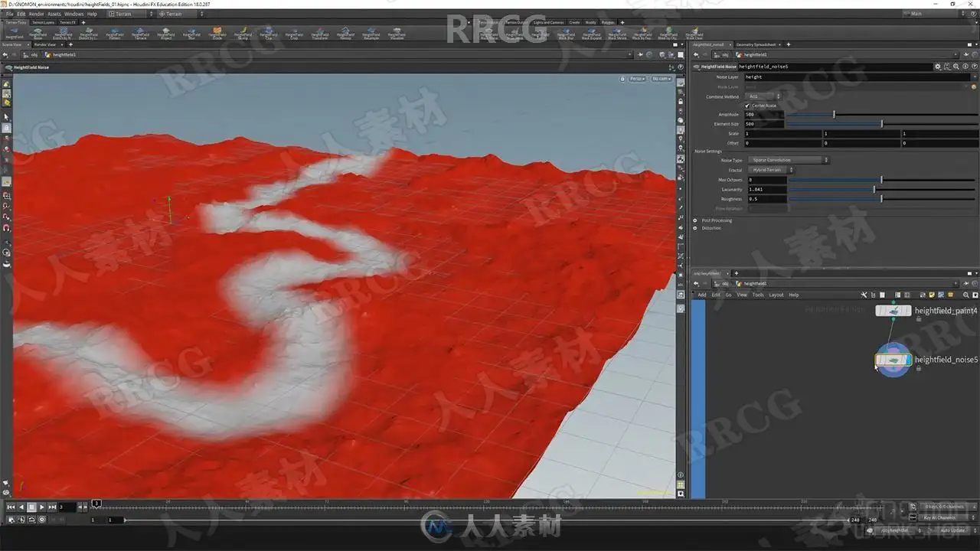Open the Windows menu
Image resolution: width=980 pixels, height=551 pixels.
pyautogui.click(x=74, y=14)
